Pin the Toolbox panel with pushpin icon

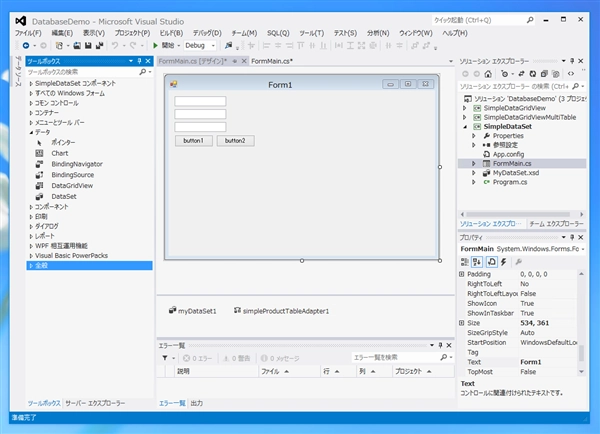pyautogui.click(x=139, y=61)
